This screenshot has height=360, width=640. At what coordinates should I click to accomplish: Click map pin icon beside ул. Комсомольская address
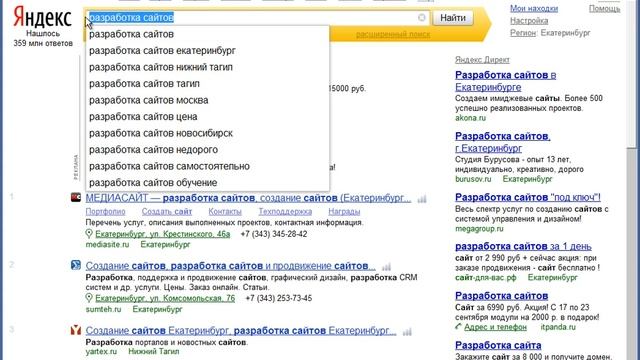coord(89,298)
